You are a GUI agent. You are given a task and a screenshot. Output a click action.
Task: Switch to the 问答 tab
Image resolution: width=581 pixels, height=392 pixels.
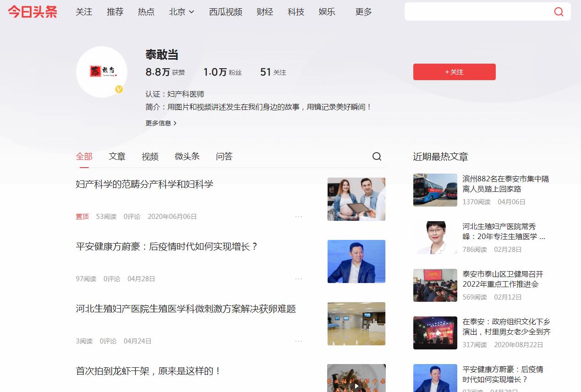pos(224,157)
